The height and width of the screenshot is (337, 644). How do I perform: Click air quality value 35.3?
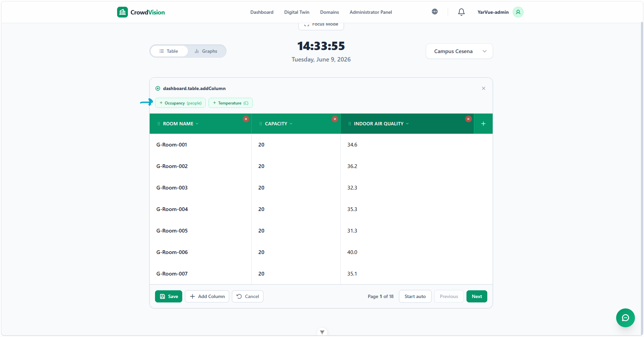click(352, 209)
